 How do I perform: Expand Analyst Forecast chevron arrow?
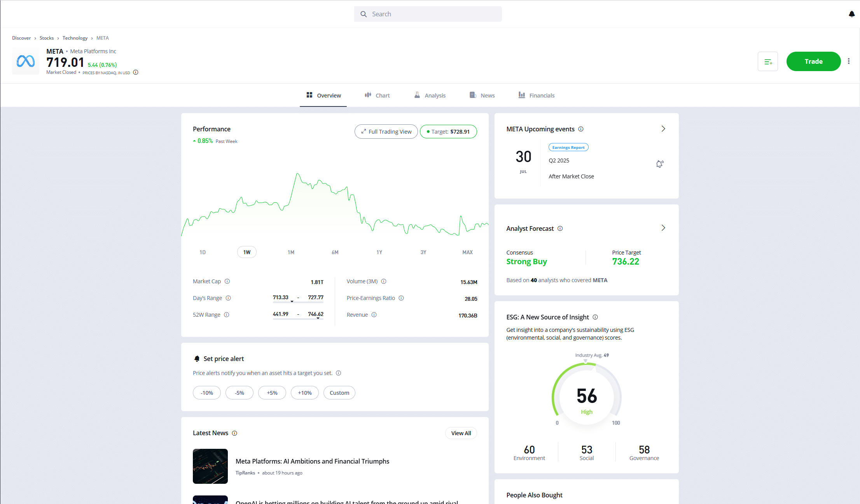coord(663,228)
